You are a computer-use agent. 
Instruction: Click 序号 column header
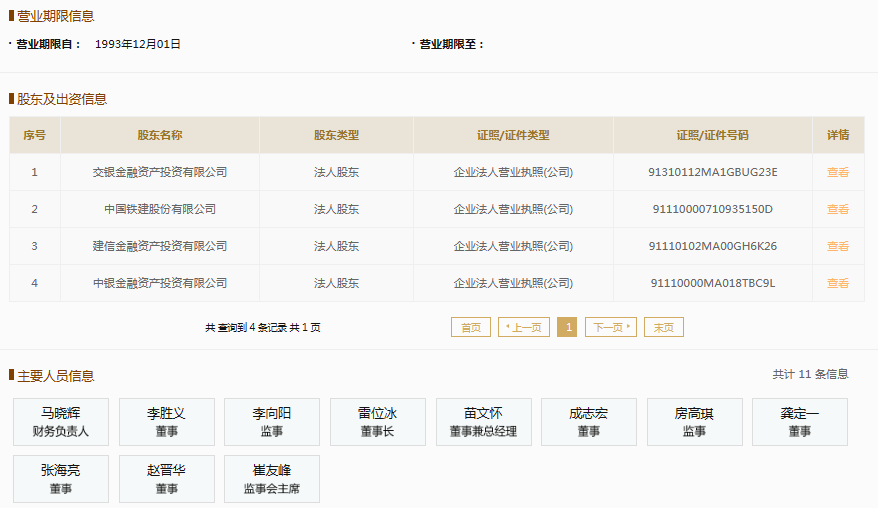click(x=34, y=135)
